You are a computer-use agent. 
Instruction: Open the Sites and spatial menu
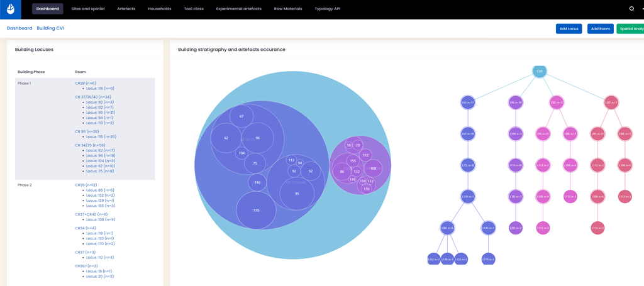(88, 9)
